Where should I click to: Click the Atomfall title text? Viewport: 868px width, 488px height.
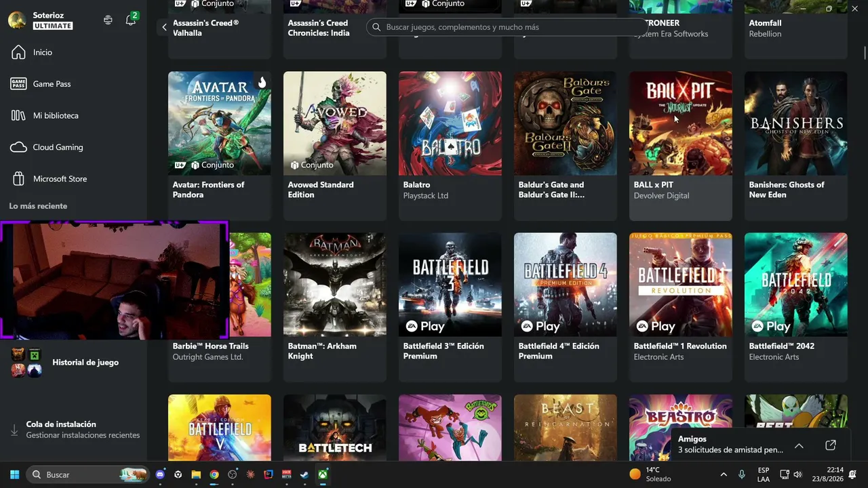tap(766, 23)
